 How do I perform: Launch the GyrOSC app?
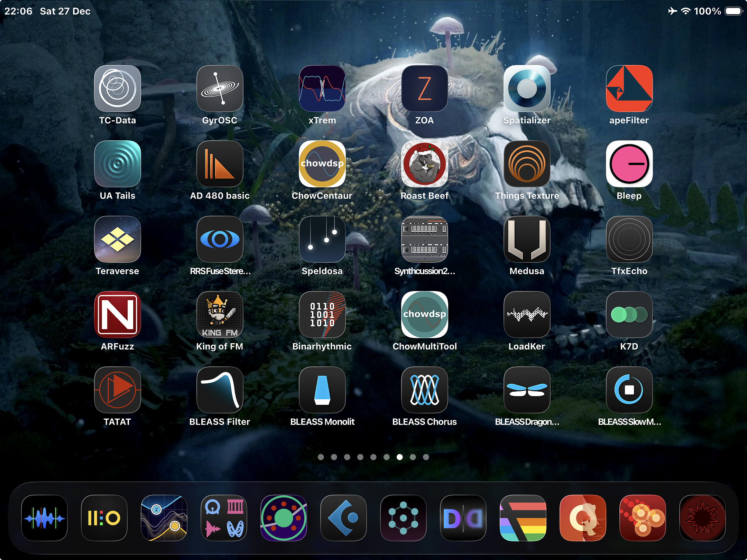click(220, 88)
